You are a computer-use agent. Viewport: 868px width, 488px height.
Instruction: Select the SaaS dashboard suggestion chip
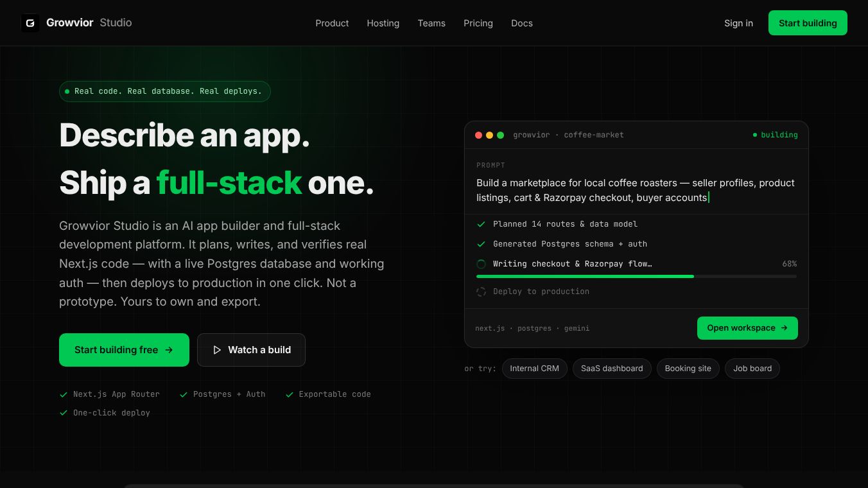click(612, 369)
